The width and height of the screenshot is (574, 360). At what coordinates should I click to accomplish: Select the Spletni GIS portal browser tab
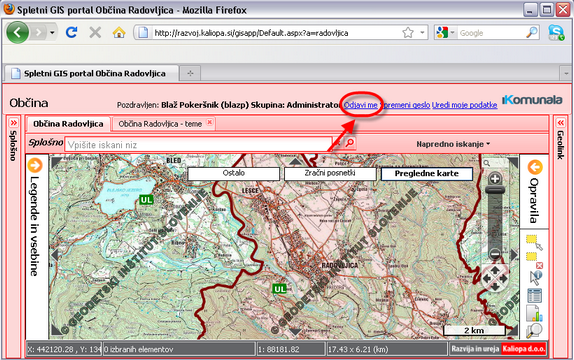coord(92,73)
